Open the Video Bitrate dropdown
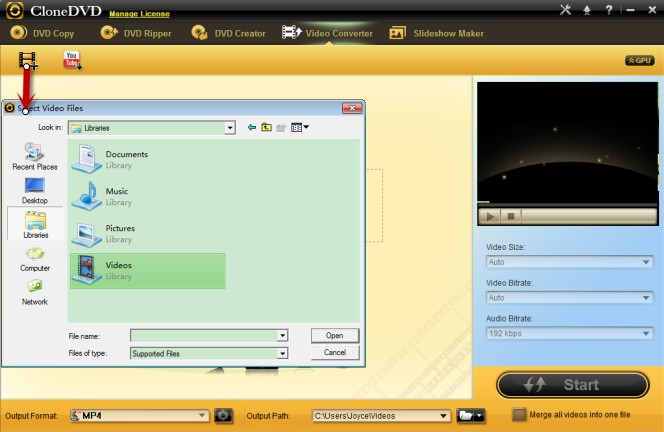 (x=569, y=298)
